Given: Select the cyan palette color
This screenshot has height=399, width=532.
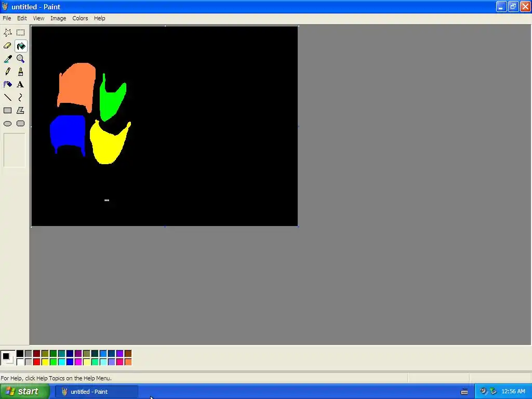Looking at the screenshot, I should point(61,362).
